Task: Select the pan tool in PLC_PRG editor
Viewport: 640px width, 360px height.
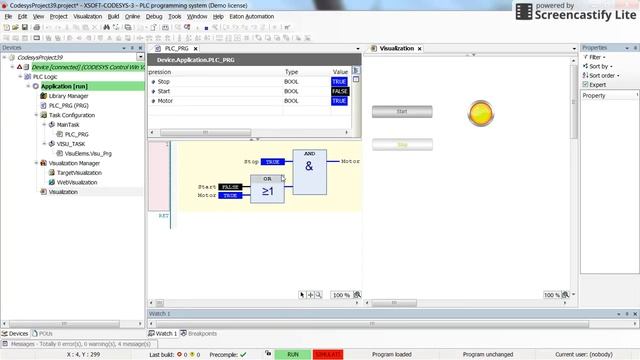Action: click(310, 294)
